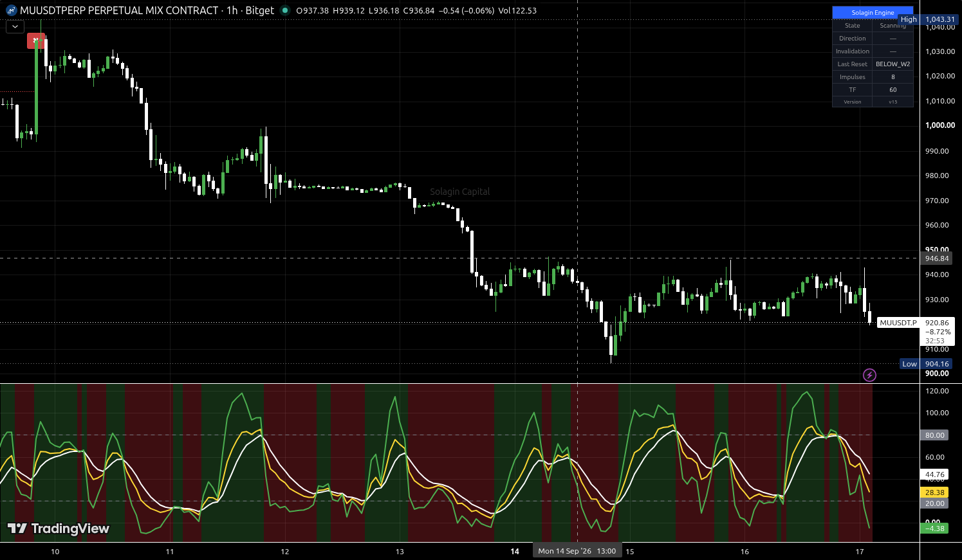Click the Bitget exchange name

click(259, 10)
